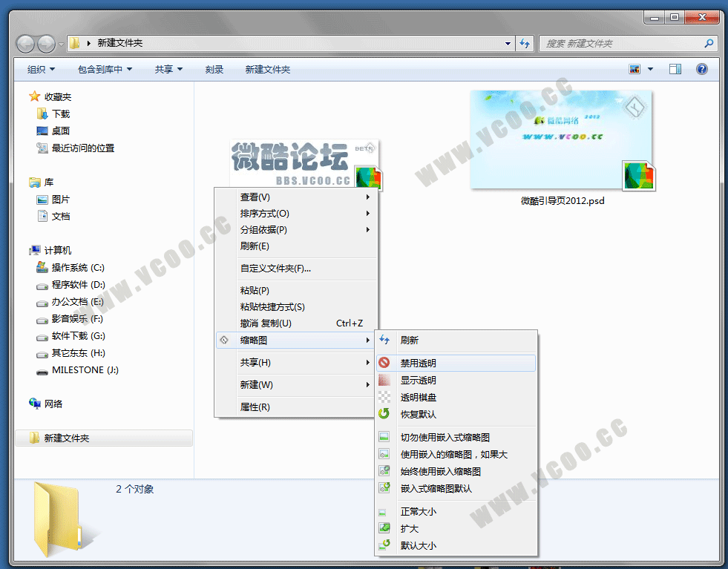Click the 刻录 toolbar button
This screenshot has width=728, height=569.
[214, 69]
